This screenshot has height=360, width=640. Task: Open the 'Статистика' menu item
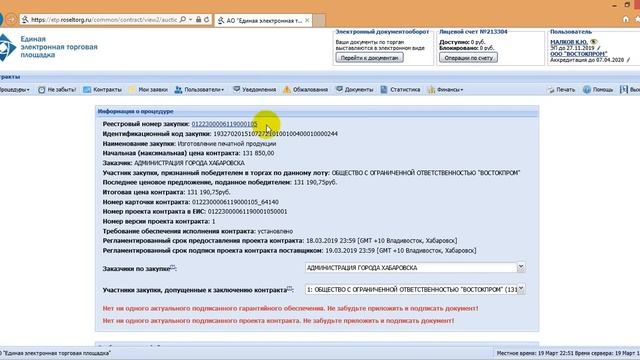405,89
